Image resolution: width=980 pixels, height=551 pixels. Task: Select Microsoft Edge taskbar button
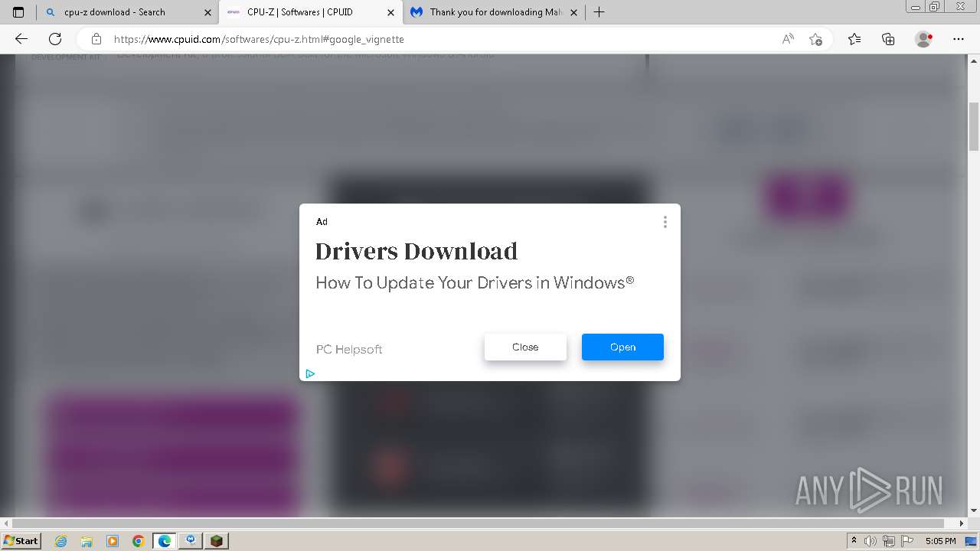pyautogui.click(x=165, y=541)
